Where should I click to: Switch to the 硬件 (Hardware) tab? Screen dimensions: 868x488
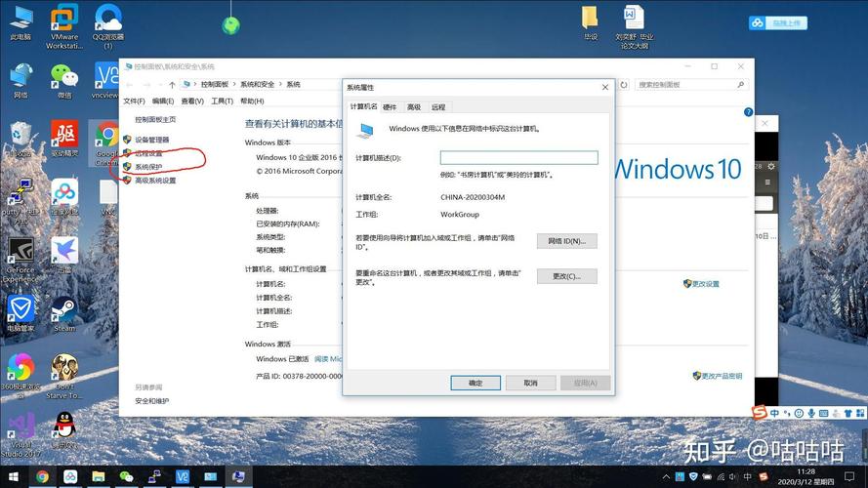(390, 107)
